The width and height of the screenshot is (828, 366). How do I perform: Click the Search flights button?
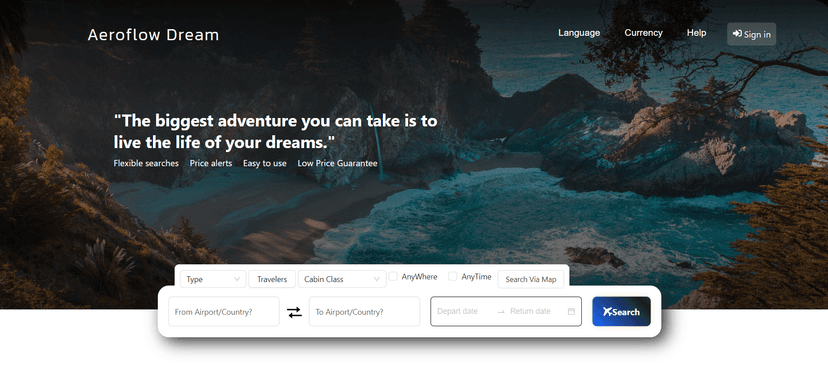pos(622,312)
